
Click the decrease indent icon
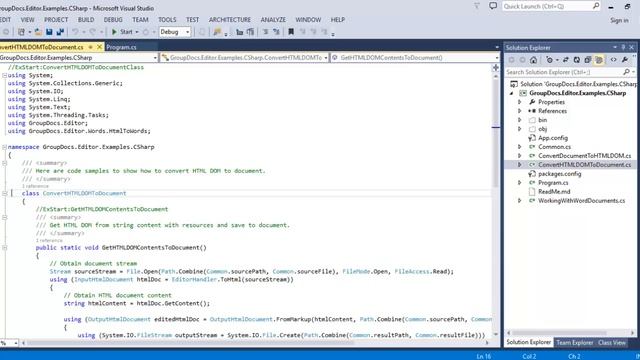coord(239,32)
